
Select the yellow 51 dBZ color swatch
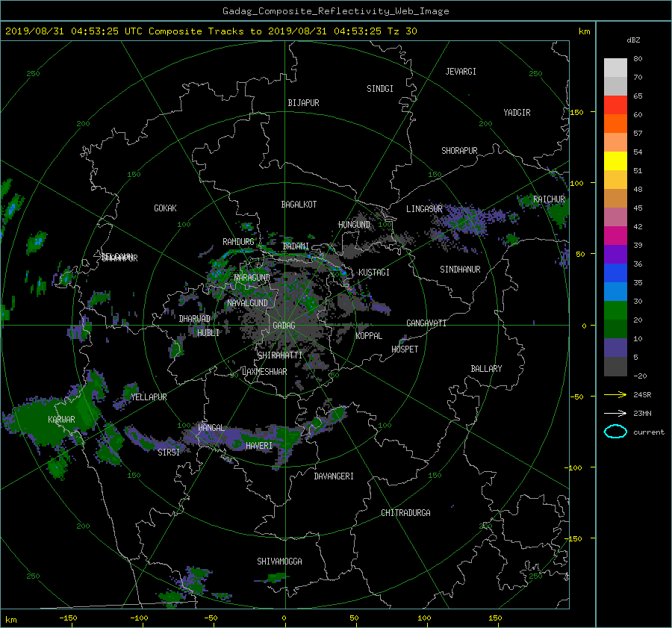click(x=615, y=161)
